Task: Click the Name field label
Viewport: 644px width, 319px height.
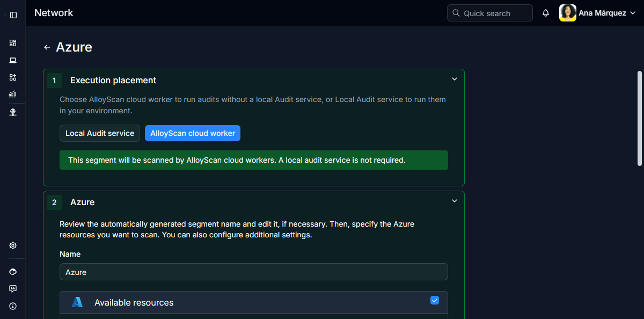Action: pyautogui.click(x=70, y=254)
